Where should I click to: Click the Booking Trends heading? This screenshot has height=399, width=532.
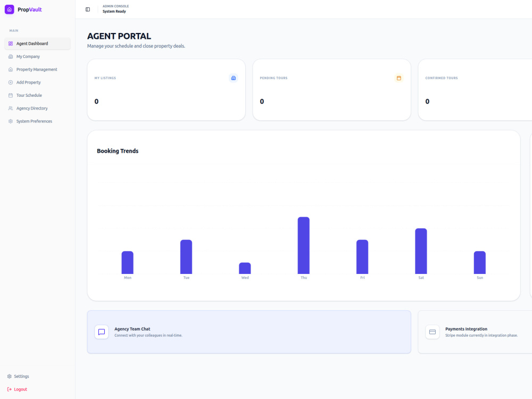(x=118, y=151)
